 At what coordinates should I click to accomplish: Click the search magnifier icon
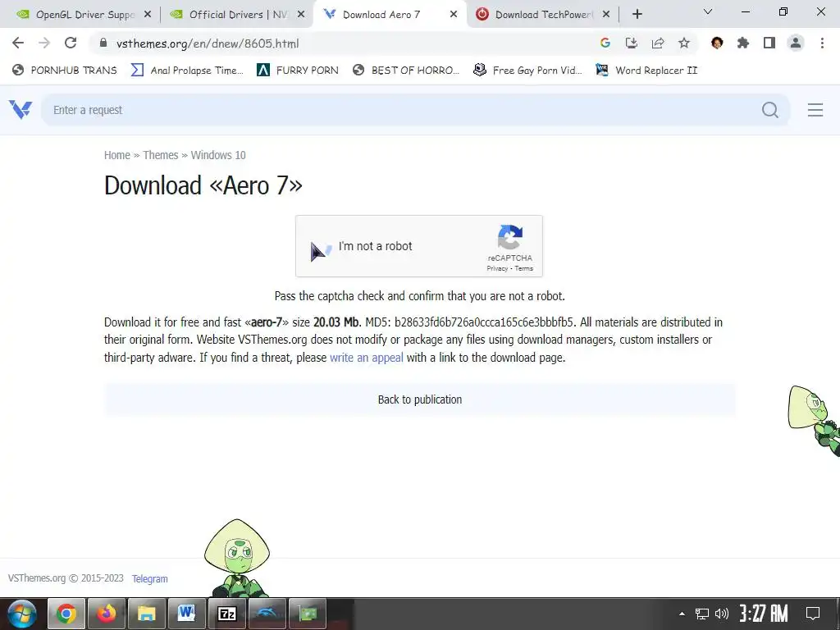coord(769,110)
